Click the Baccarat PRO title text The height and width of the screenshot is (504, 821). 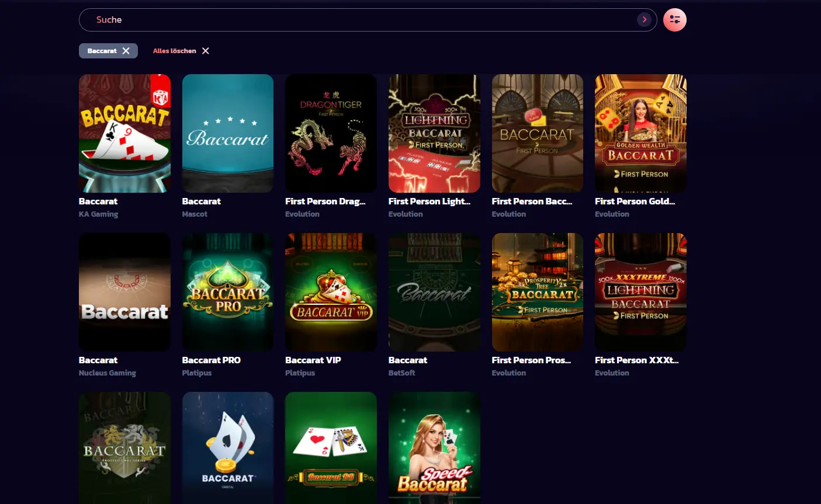(x=211, y=360)
